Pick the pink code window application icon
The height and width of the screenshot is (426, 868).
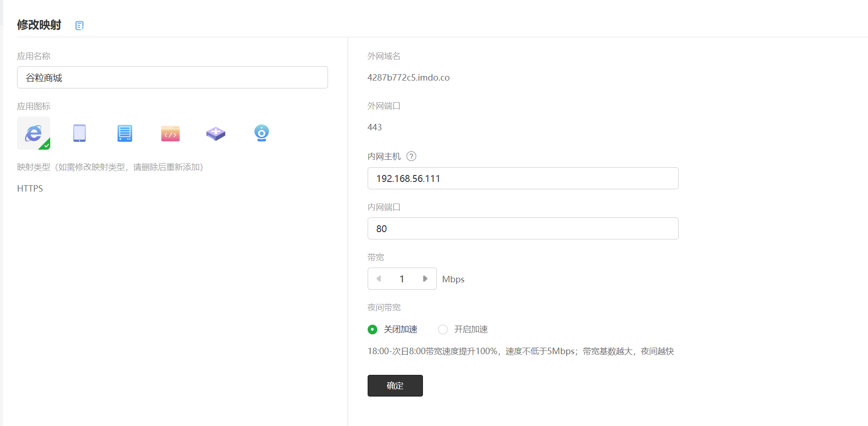pyautogui.click(x=170, y=133)
